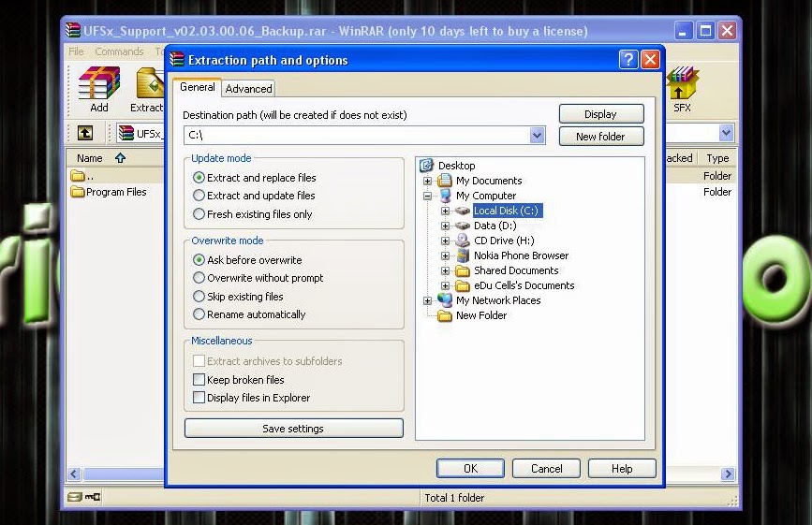The image size is (812, 525).
Task: Enable Display files in Explorer checkbox
Action: pyautogui.click(x=199, y=397)
